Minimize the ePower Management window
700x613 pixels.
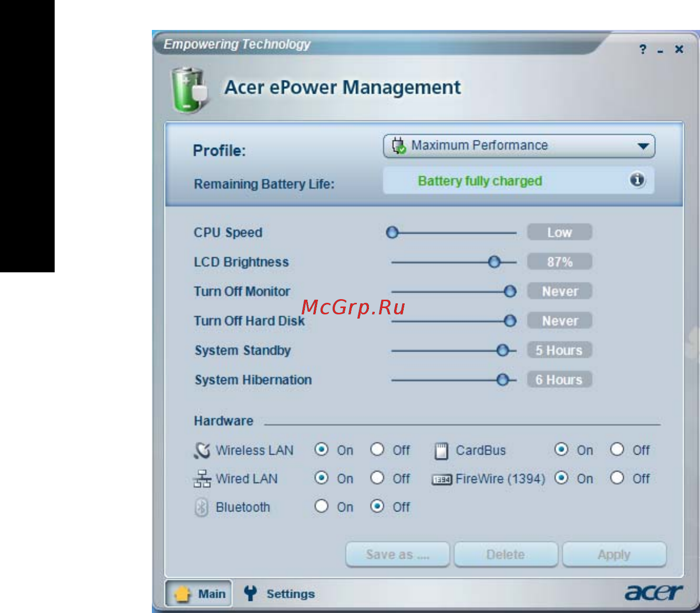click(661, 51)
